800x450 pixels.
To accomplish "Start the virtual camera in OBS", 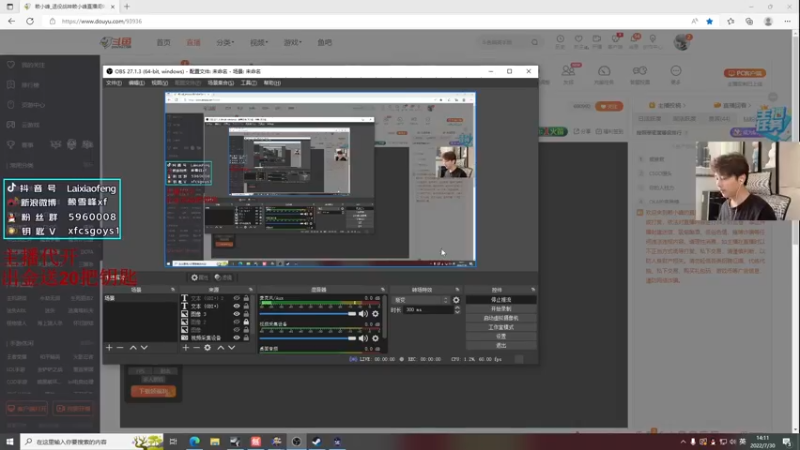I will click(501, 318).
